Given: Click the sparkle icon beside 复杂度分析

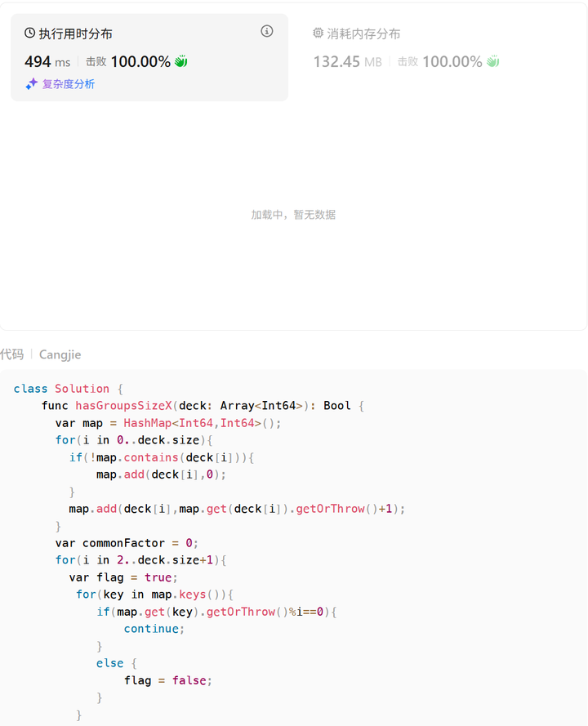Looking at the screenshot, I should (x=32, y=84).
